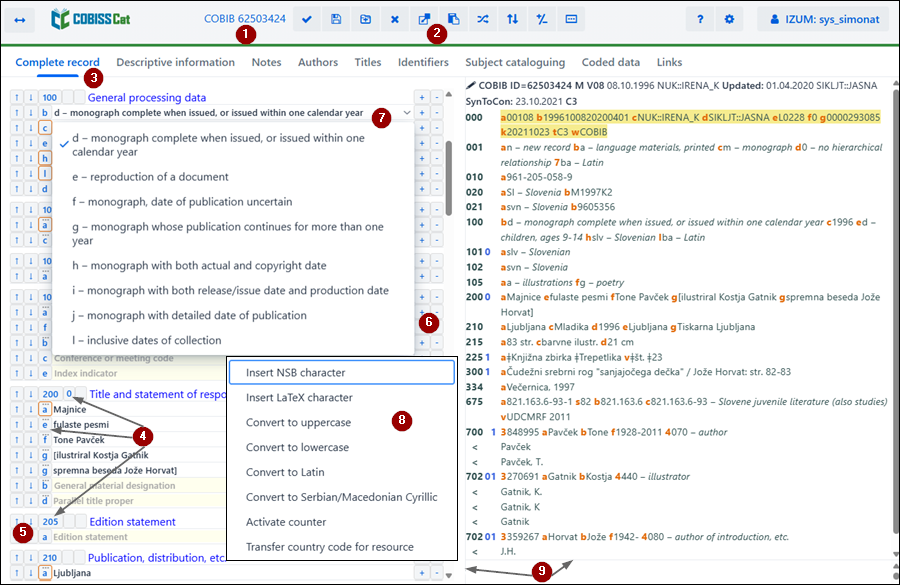Open help with the question mark icon
This screenshot has height=585, width=900.
tap(700, 20)
